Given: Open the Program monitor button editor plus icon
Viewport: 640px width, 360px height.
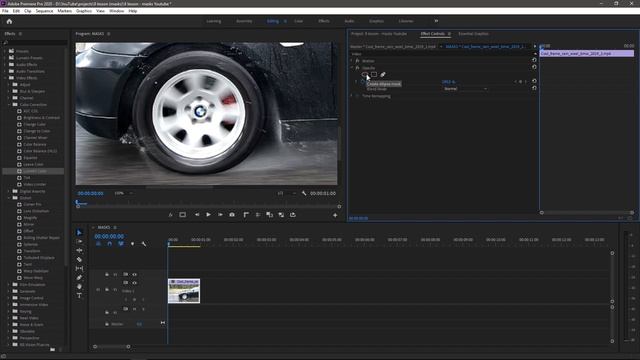Looking at the screenshot, I should tap(335, 215).
